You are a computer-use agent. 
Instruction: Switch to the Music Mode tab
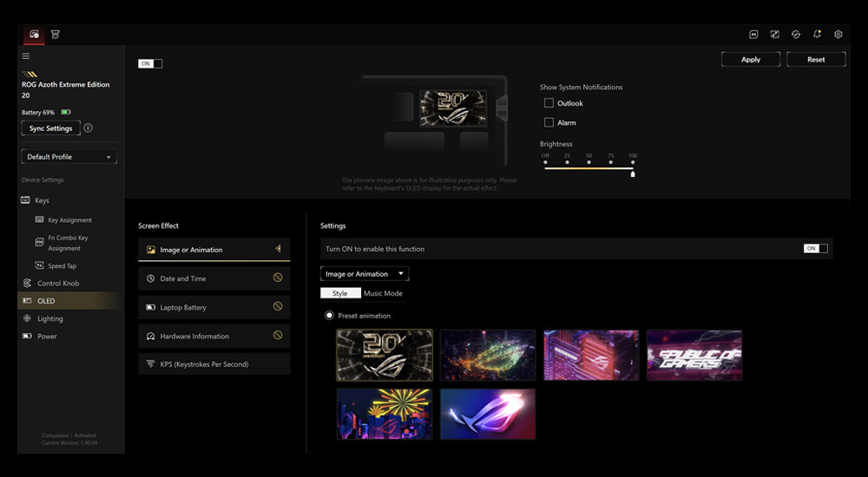383,293
